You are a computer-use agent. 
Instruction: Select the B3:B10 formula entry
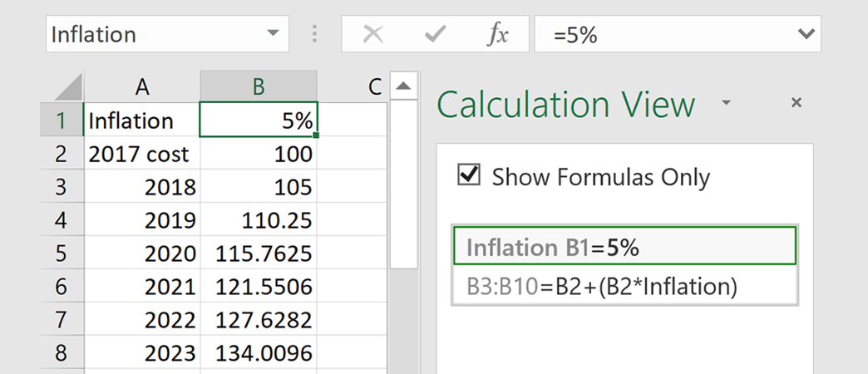pyautogui.click(x=624, y=286)
